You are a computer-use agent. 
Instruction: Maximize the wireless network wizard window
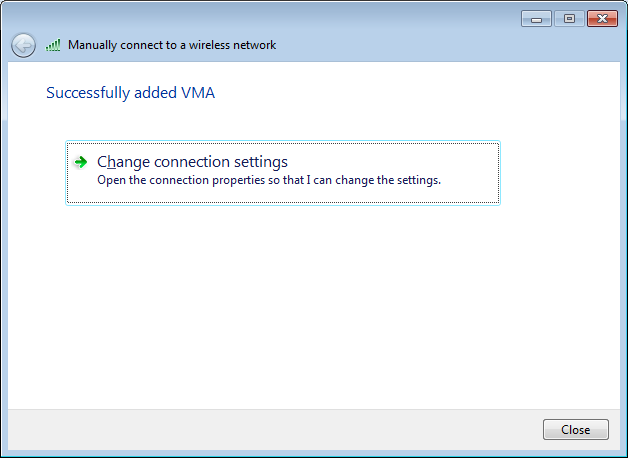point(569,19)
